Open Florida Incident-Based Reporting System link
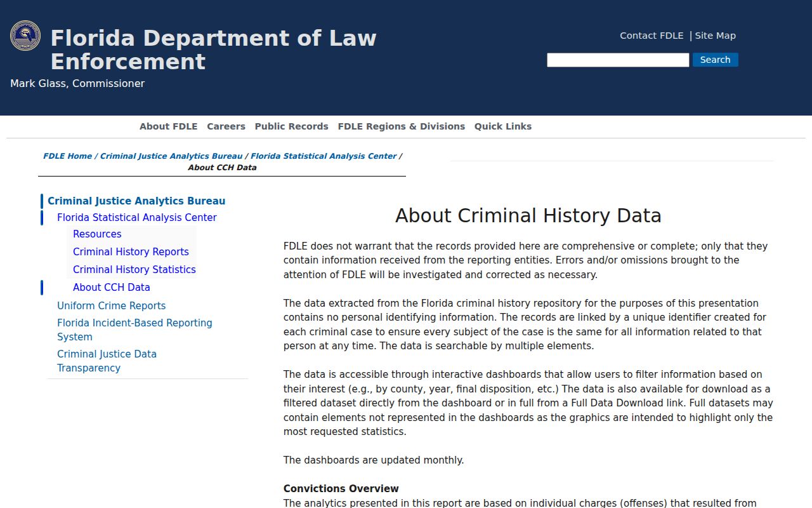Viewport: 812px width, 508px height. pyautogui.click(x=134, y=330)
